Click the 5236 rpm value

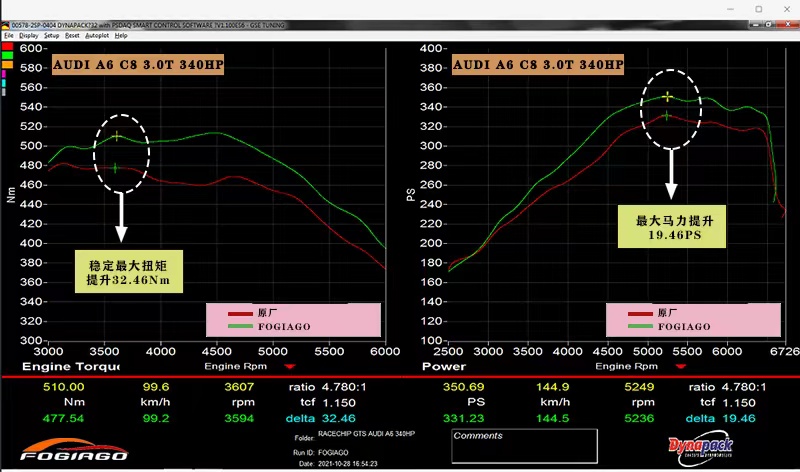(x=639, y=418)
